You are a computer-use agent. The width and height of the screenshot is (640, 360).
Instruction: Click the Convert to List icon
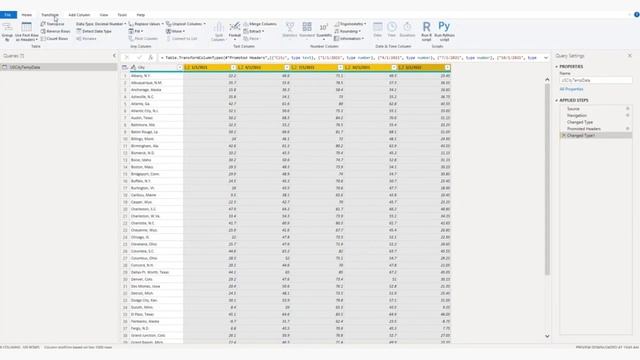click(169, 39)
